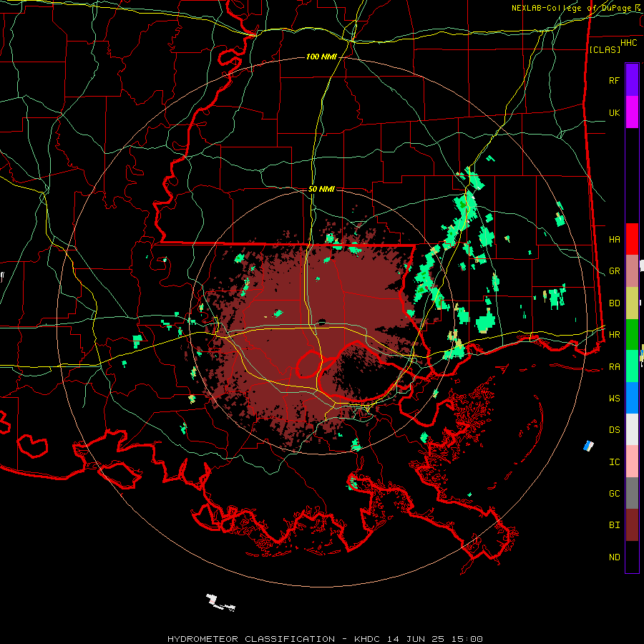The image size is (644, 644).
Task: Click the [CLAS] units label
Action: tap(605, 49)
